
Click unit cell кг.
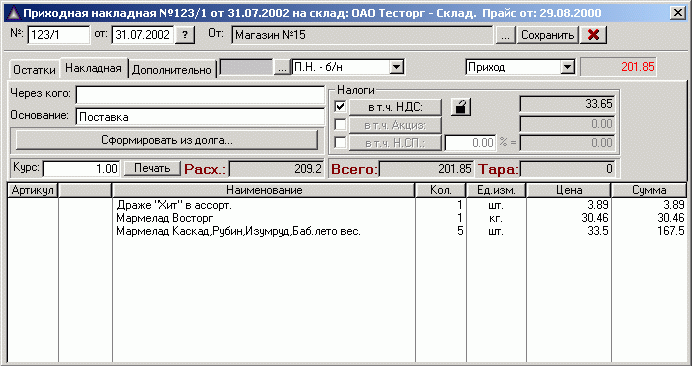496,219
